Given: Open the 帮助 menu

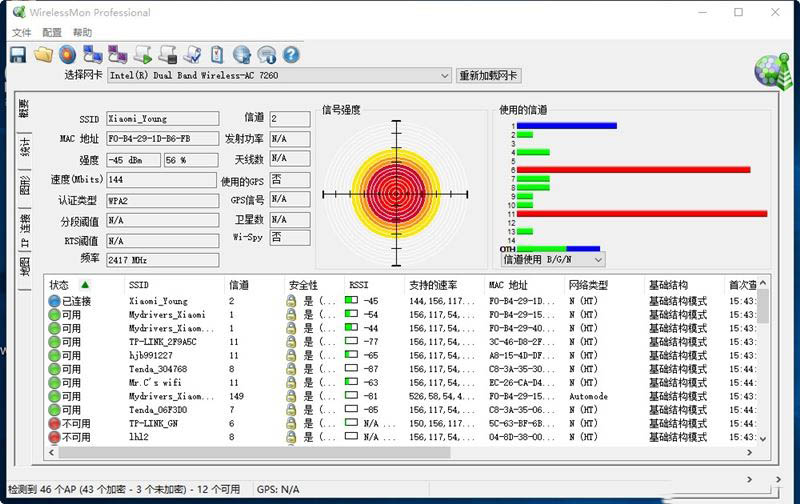Looking at the screenshot, I should click(82, 33).
